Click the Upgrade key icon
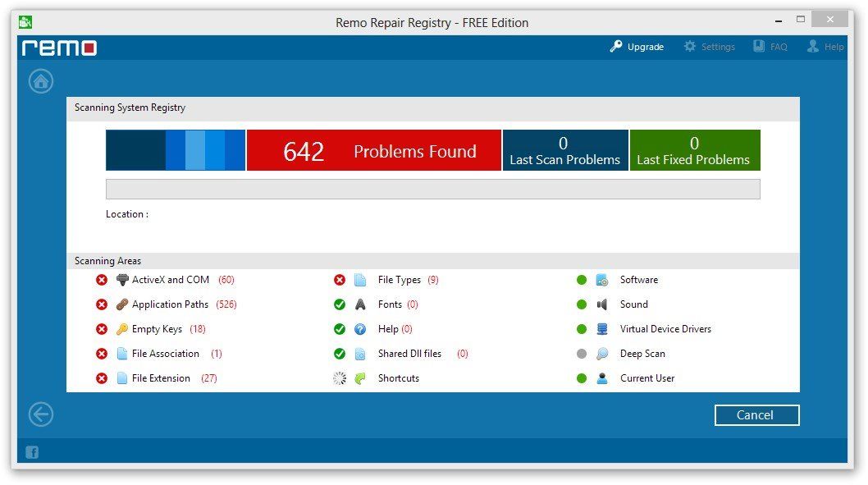Image resolution: width=868 pixels, height=485 pixels. (616, 47)
